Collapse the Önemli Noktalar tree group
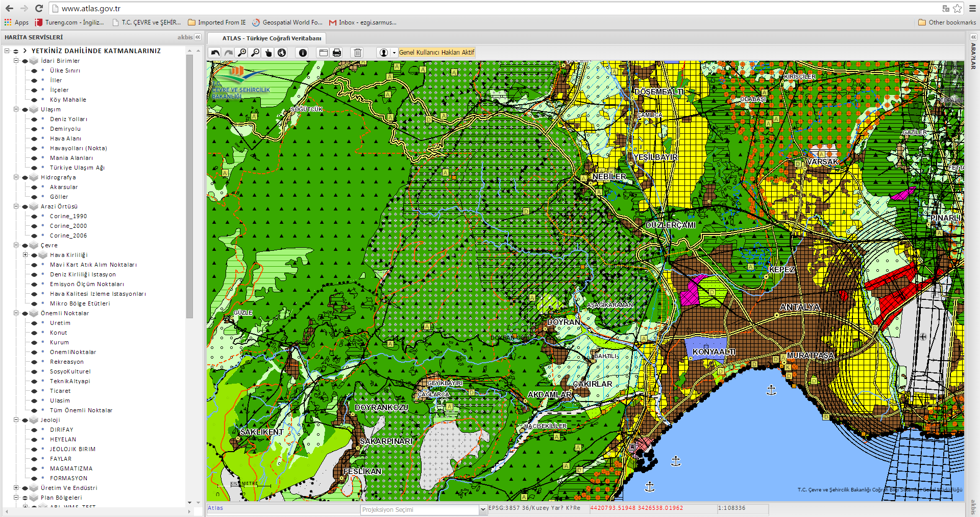Image resolution: width=980 pixels, height=517 pixels. [x=16, y=313]
